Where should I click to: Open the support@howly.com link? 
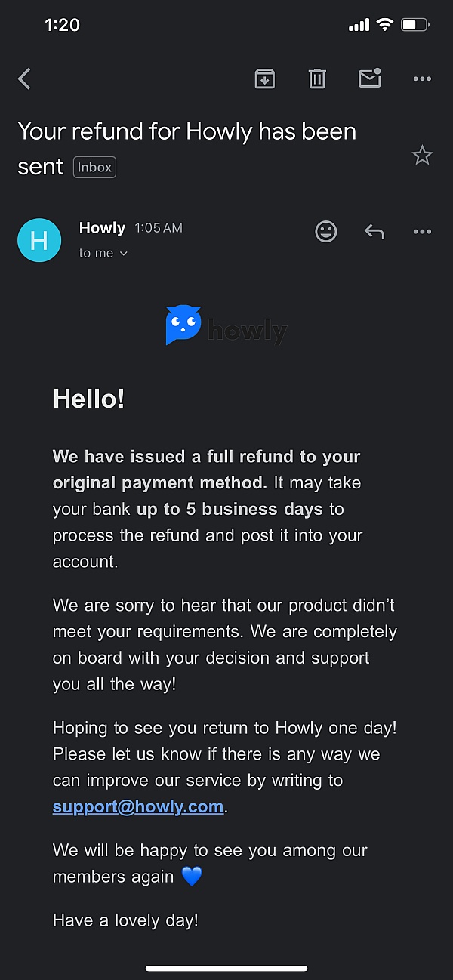[x=138, y=806]
